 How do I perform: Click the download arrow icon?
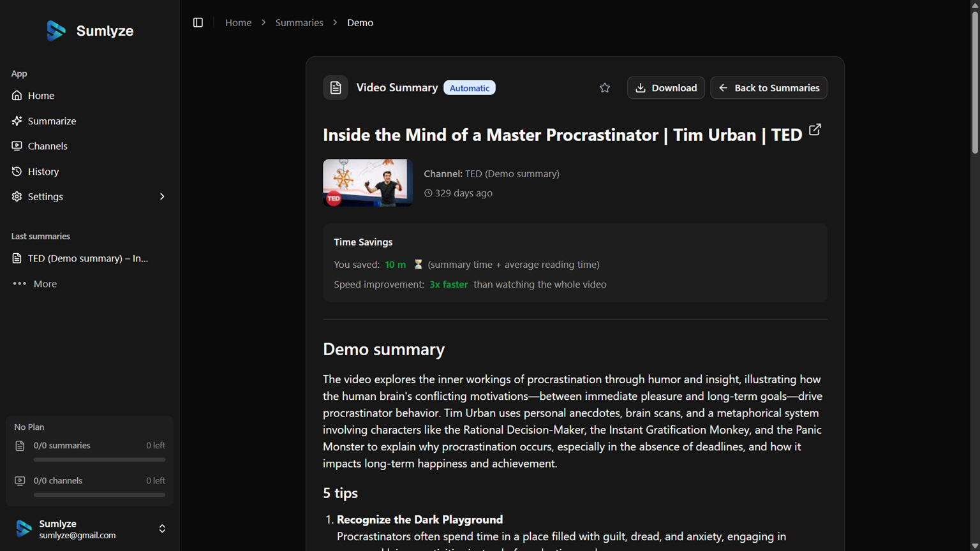(641, 88)
